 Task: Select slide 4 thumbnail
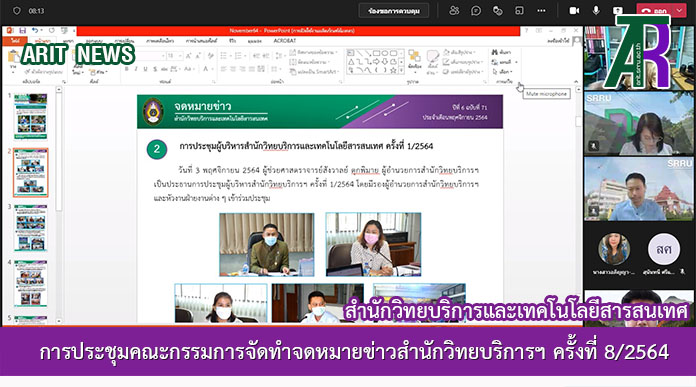tap(31, 284)
